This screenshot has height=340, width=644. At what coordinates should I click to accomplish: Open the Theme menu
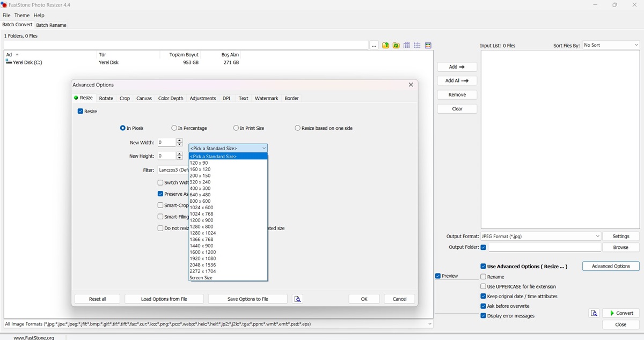point(22,16)
